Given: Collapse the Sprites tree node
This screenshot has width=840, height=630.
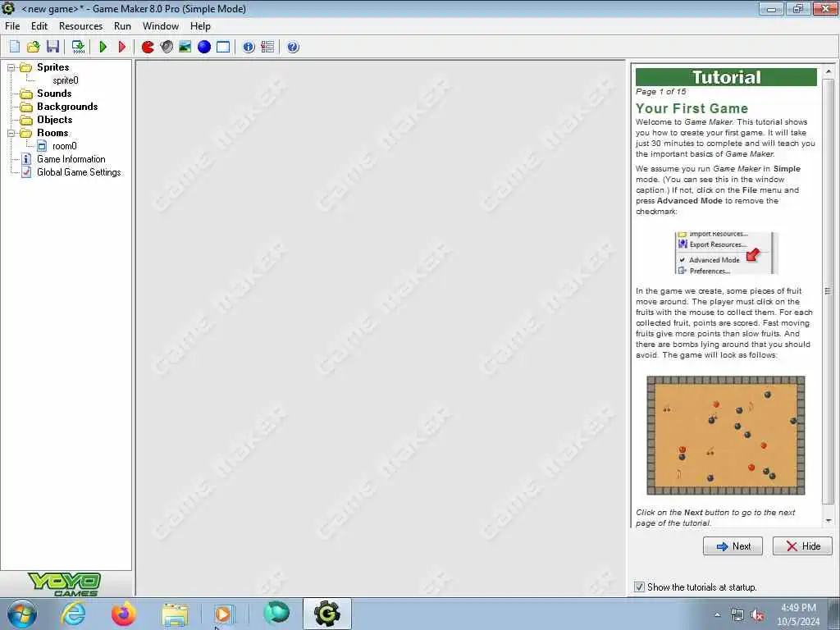Looking at the screenshot, I should [11, 67].
